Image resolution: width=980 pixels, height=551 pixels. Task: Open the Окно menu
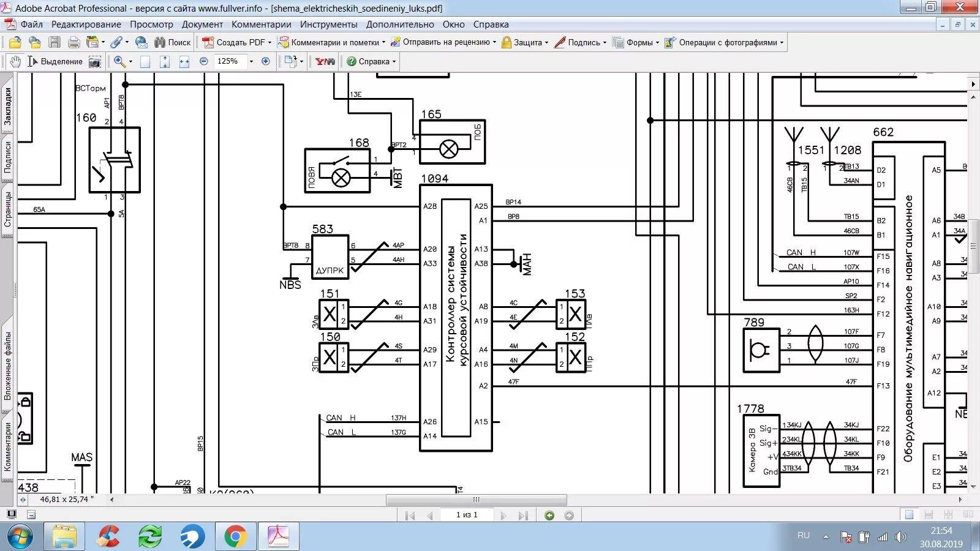[x=454, y=24]
